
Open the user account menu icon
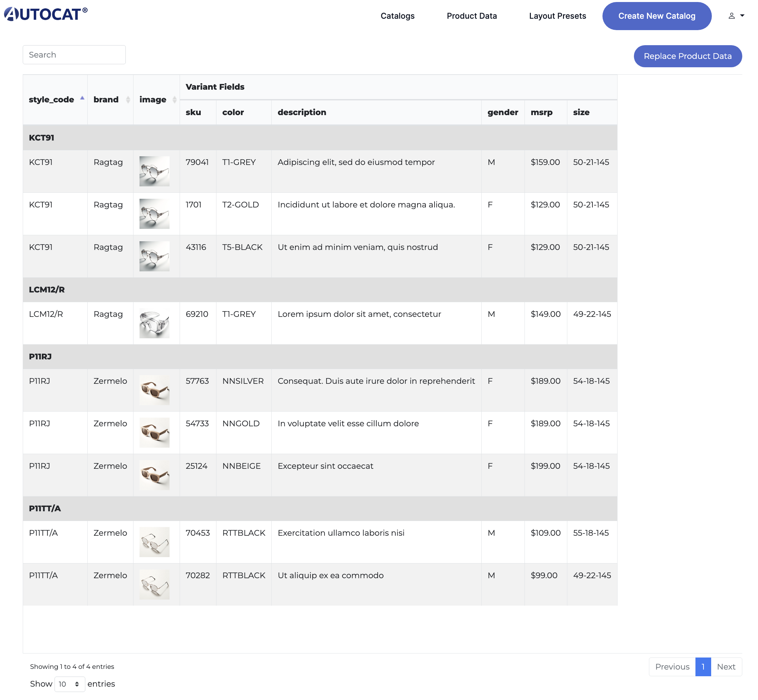pyautogui.click(x=732, y=16)
